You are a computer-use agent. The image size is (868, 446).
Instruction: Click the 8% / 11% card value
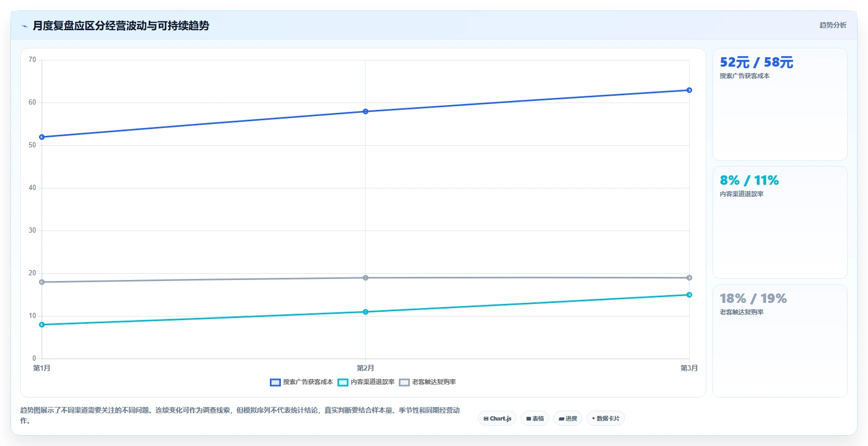pyautogui.click(x=749, y=181)
